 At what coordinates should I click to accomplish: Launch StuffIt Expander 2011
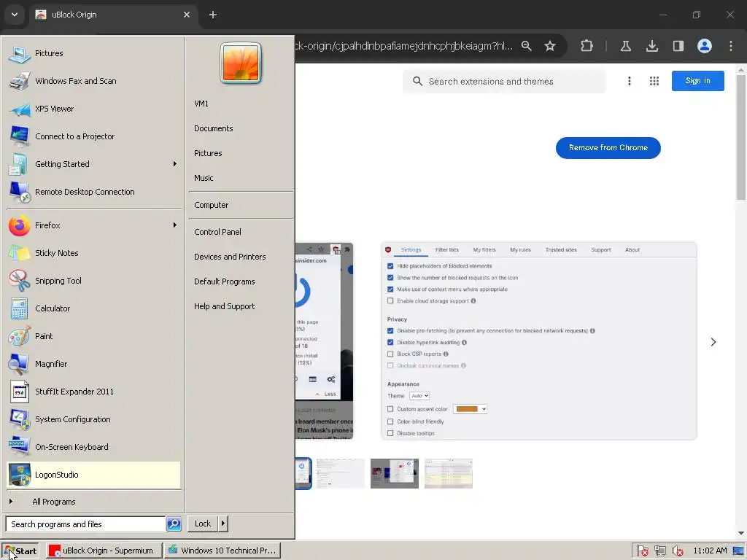(x=94, y=392)
